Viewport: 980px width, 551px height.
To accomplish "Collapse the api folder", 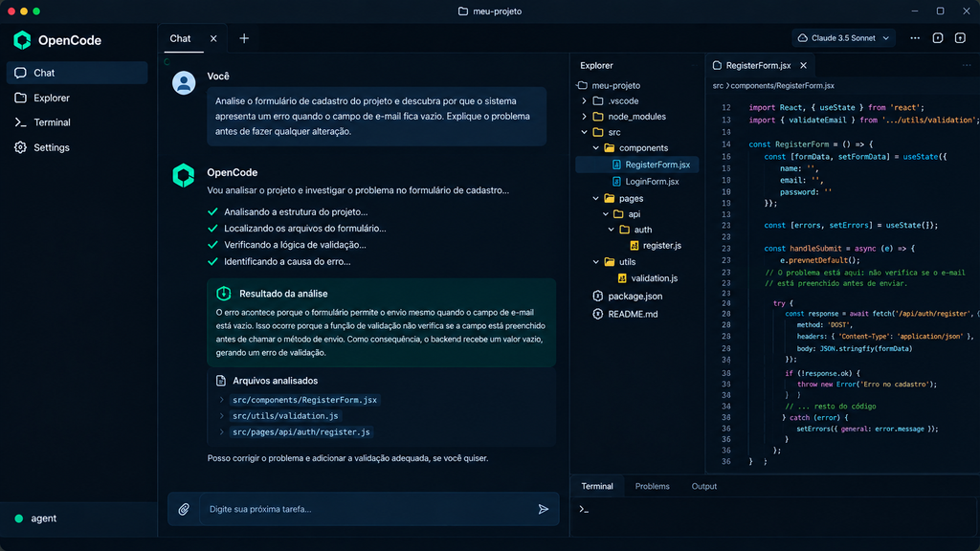I will 606,214.
